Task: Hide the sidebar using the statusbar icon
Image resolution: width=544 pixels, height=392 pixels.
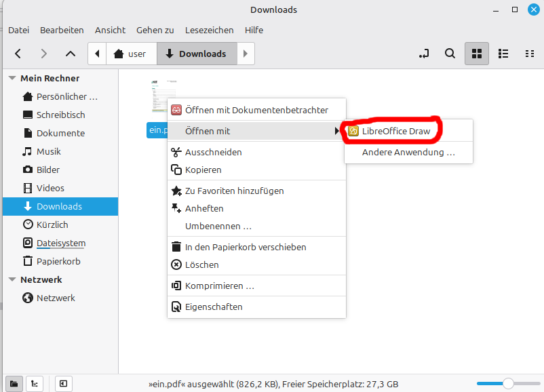Action: coord(63,384)
